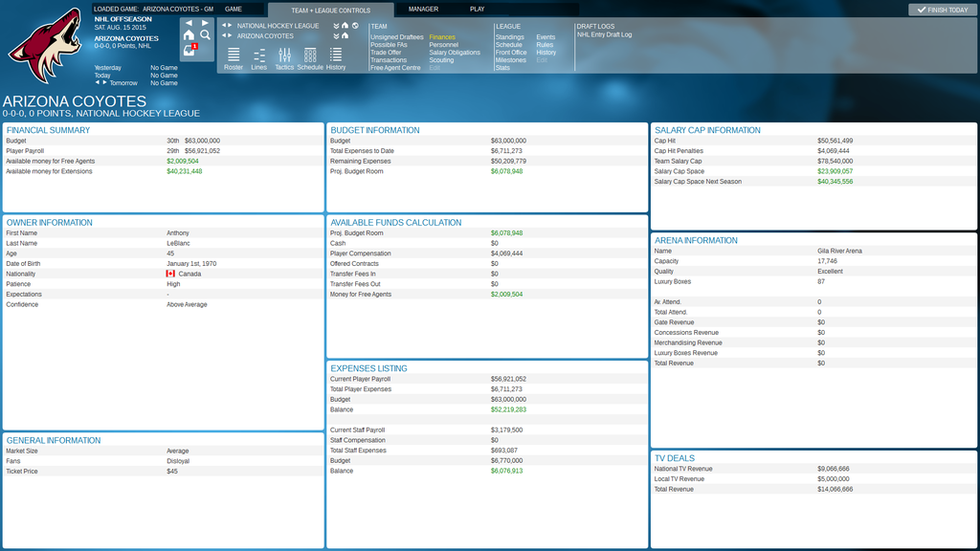
Task: Open the Tactics sliders icon
Action: click(x=284, y=58)
